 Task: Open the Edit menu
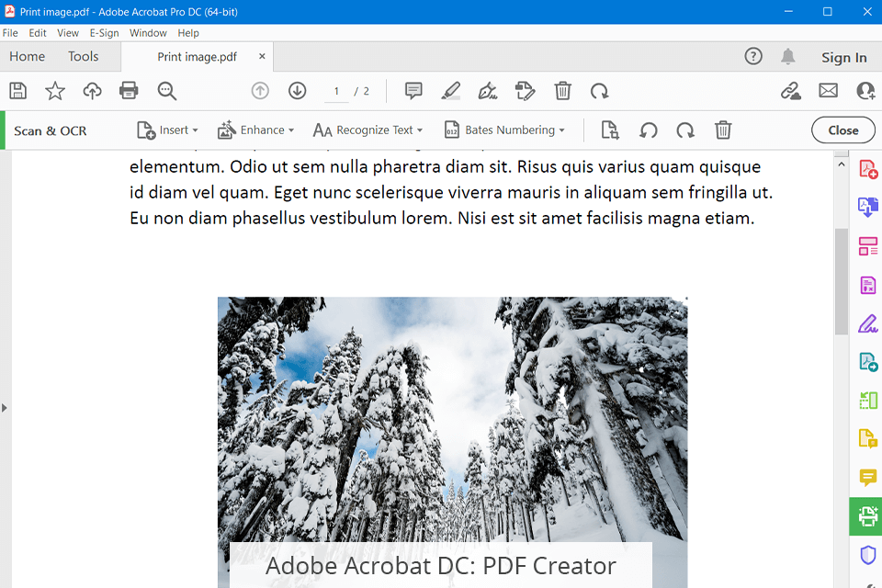coord(38,33)
